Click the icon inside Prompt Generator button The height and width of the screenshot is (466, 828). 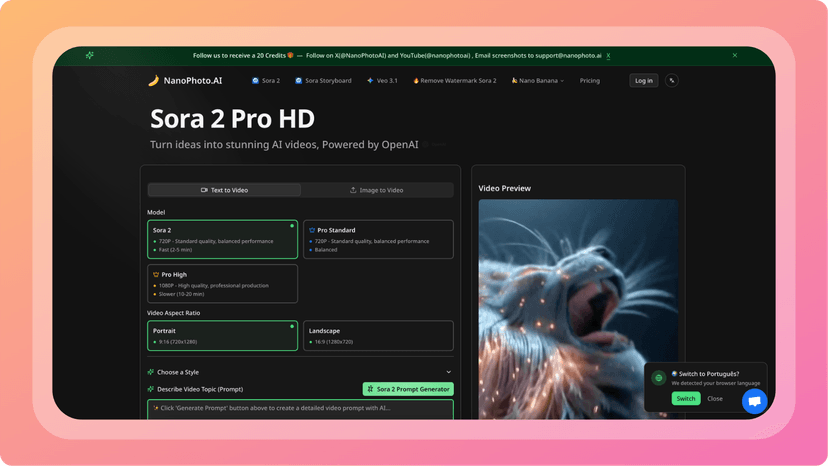[x=370, y=389]
